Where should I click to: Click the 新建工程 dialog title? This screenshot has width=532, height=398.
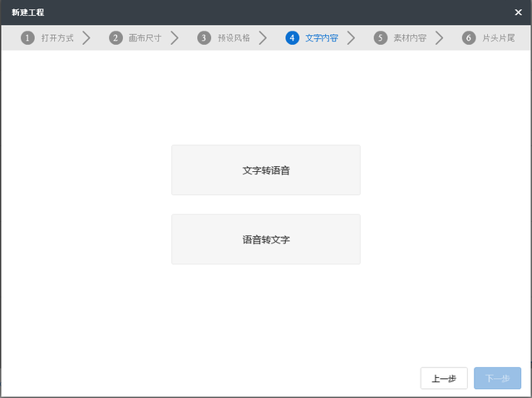point(27,12)
